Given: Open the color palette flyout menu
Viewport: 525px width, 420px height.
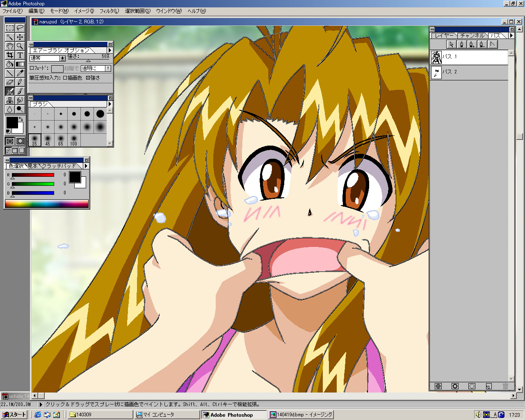Looking at the screenshot, I should [x=86, y=166].
